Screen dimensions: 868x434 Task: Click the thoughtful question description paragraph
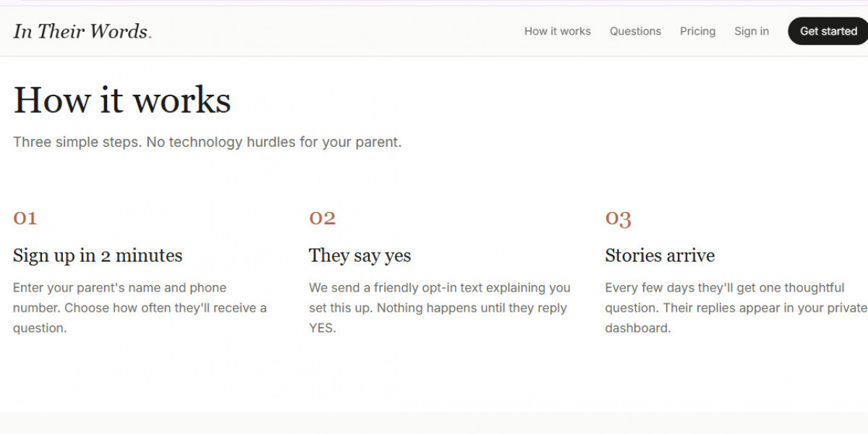pyautogui.click(x=736, y=307)
